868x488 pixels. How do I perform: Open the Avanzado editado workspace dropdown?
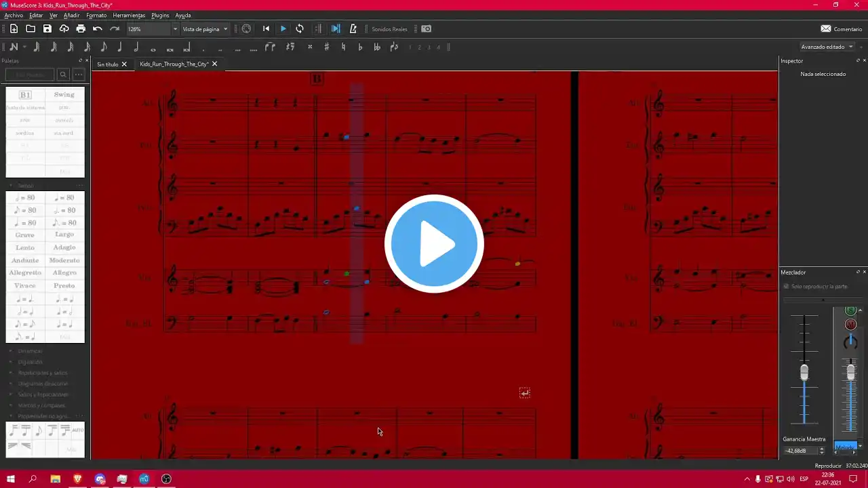[x=827, y=47]
